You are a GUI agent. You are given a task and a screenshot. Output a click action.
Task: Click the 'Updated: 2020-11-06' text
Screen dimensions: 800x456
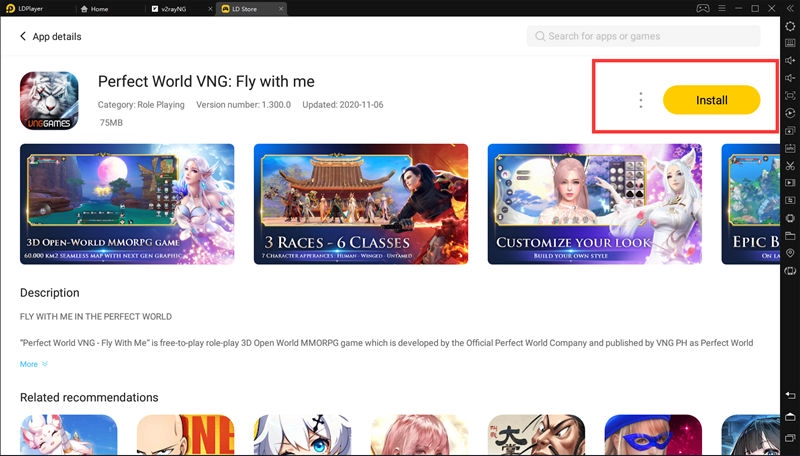(343, 105)
